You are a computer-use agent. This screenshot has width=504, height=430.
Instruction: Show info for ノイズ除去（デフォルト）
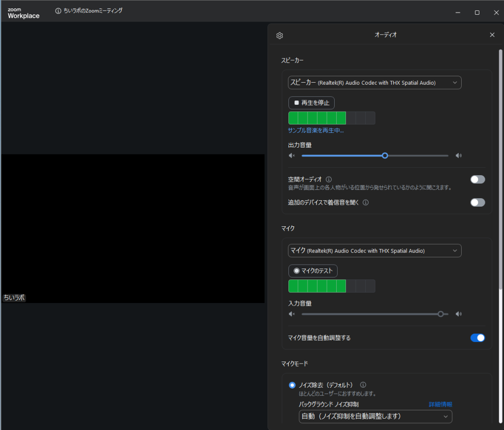pos(363,385)
